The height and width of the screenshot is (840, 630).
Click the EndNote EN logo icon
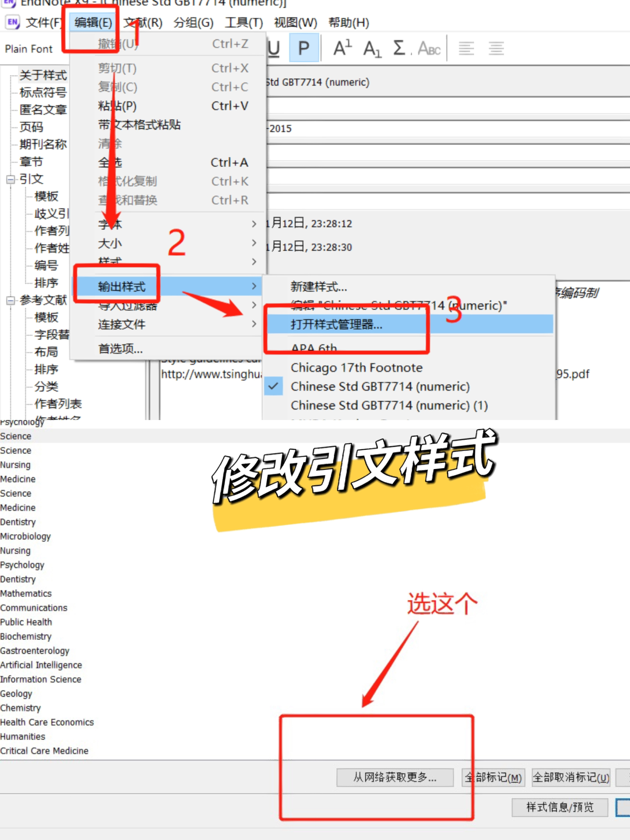pyautogui.click(x=13, y=22)
